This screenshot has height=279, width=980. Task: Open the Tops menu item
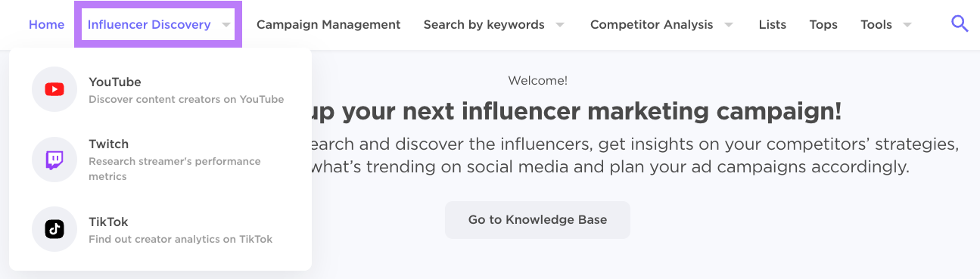click(823, 24)
